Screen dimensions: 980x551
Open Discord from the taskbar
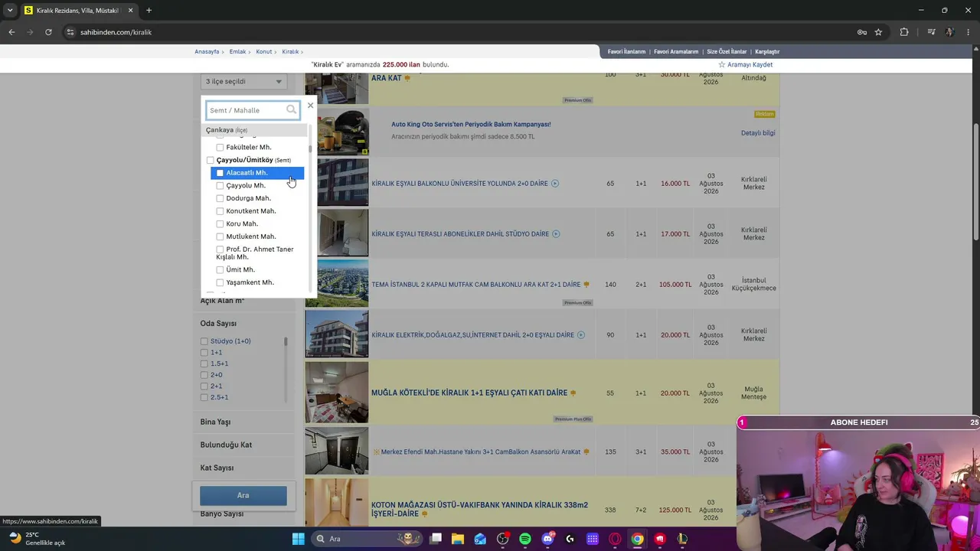pyautogui.click(x=547, y=539)
